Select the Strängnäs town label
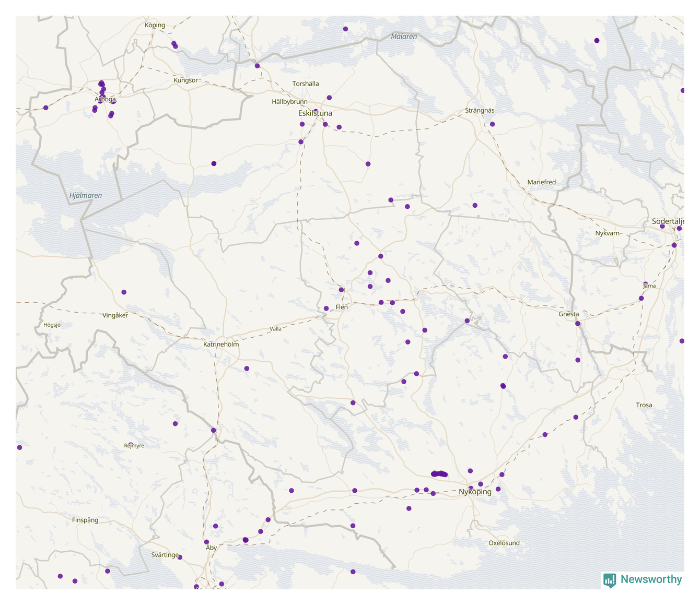 pos(480,111)
